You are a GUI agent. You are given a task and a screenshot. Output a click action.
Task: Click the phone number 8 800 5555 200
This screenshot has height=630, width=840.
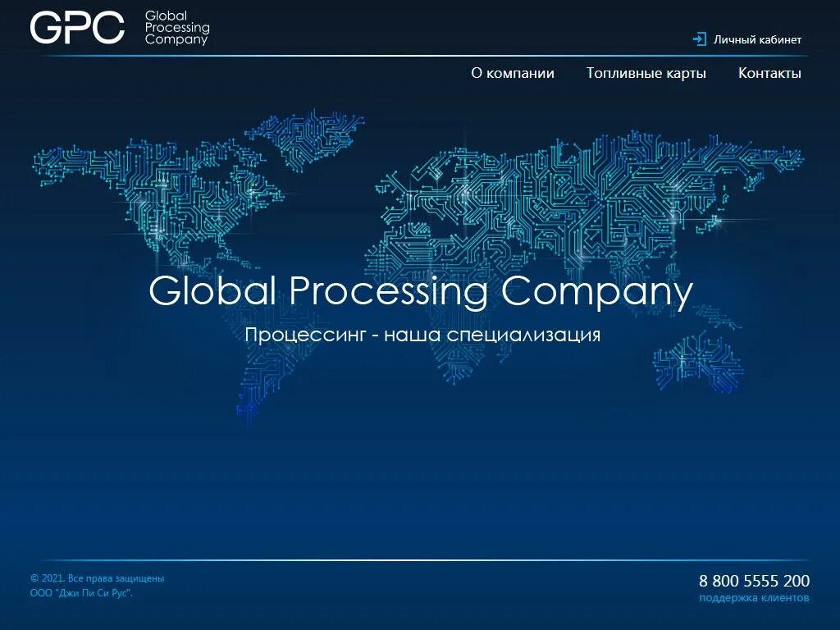755,581
